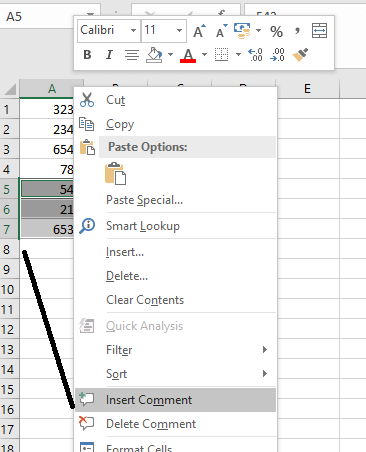366x452 pixels.
Task: Decrease font size in mini toolbar
Action: [x=221, y=31]
